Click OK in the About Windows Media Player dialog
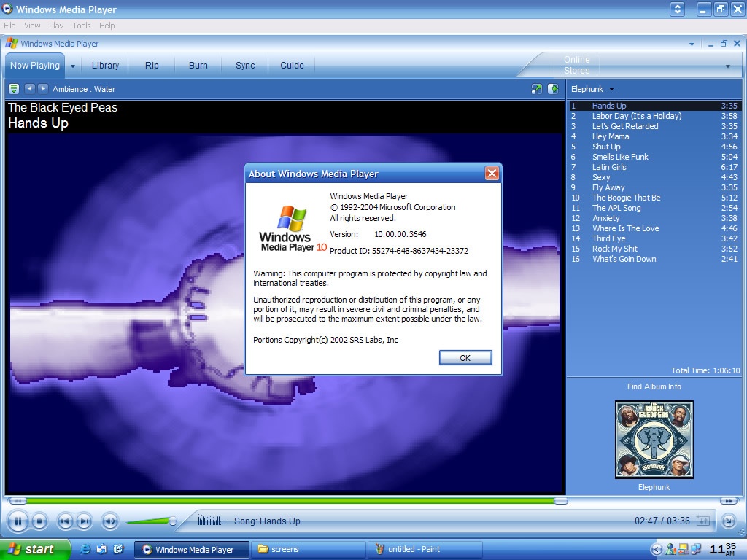Screen dimensions: 747x560 (465, 357)
